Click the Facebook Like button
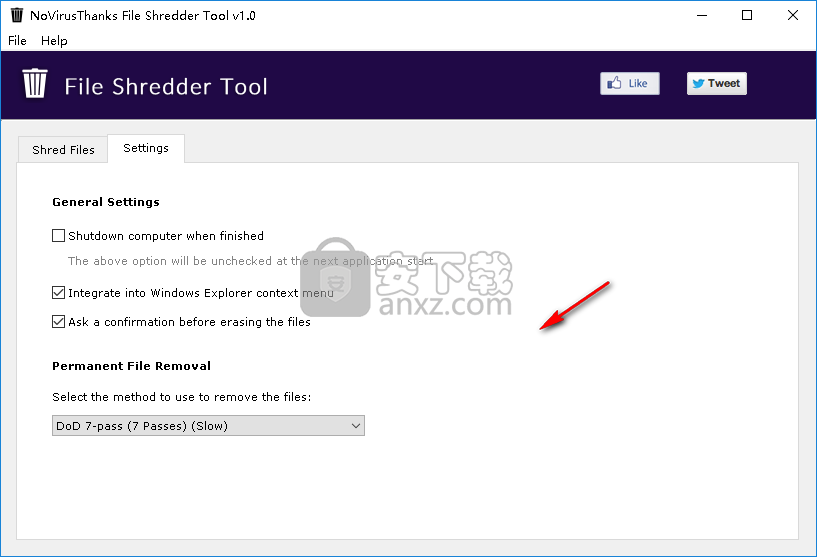This screenshot has height=557, width=817. 629,83
